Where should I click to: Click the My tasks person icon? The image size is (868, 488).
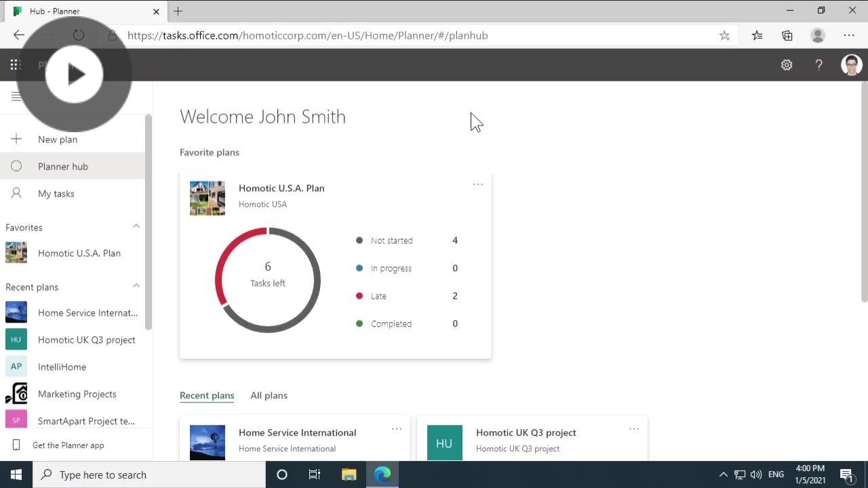tap(16, 193)
